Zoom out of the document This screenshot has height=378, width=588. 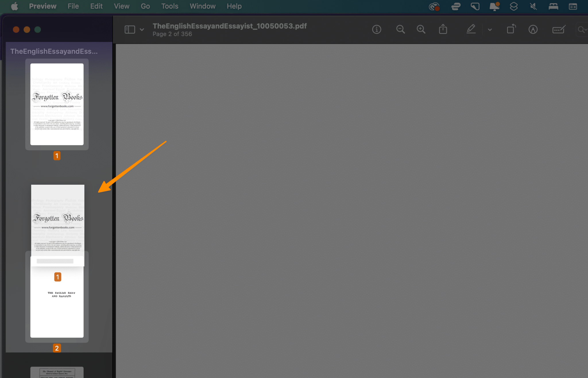[401, 29]
